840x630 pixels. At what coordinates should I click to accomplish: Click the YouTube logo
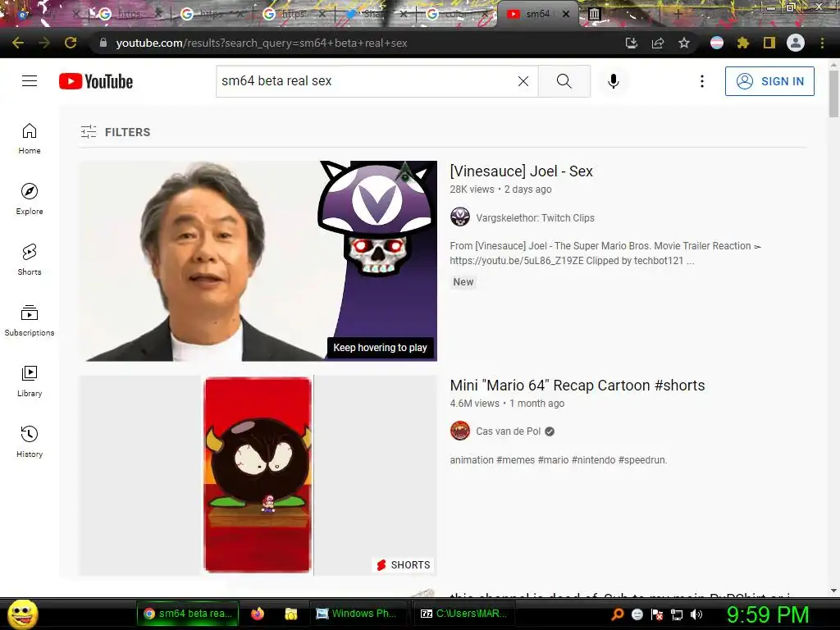click(96, 81)
